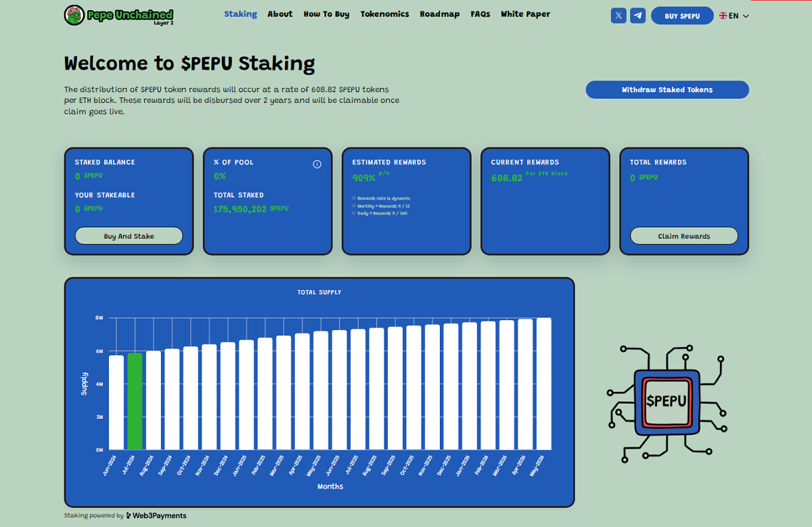812x527 pixels.
Task: Click the 0% pool share value
Action: click(x=220, y=176)
